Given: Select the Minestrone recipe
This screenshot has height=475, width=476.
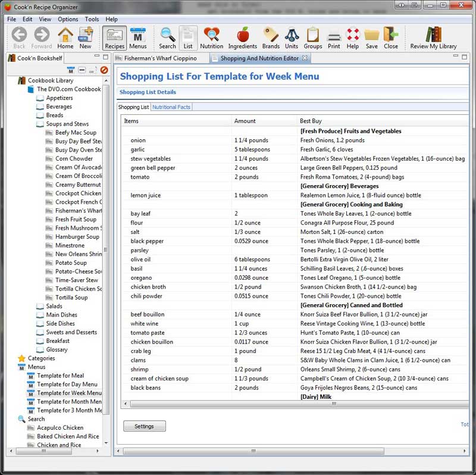Looking at the screenshot, I should pos(70,245).
